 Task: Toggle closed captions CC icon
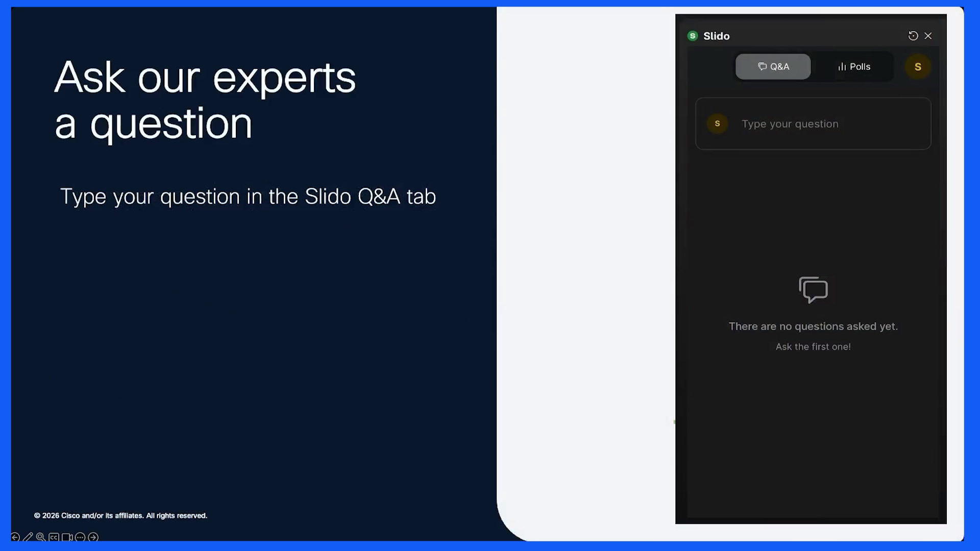(x=54, y=537)
